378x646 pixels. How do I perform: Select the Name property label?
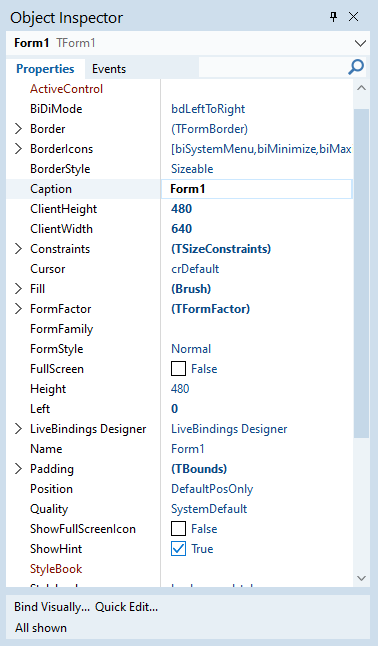[46, 449]
